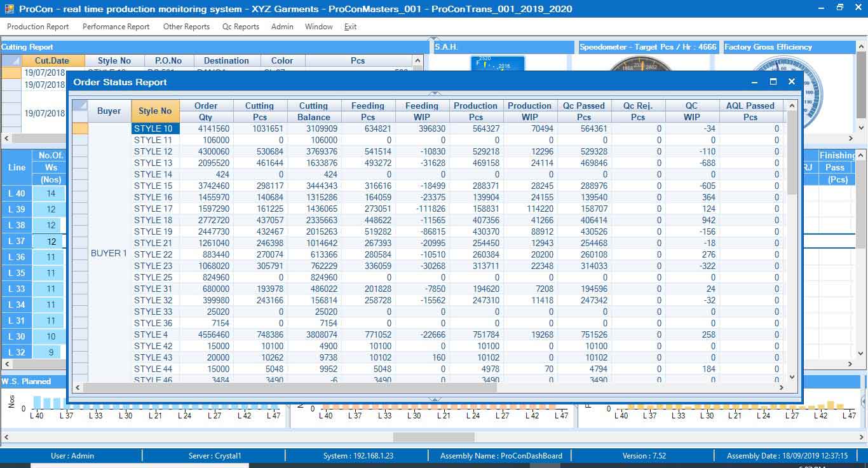Image resolution: width=868 pixels, height=468 pixels.
Task: Click the bottom chevron of Order Status Report
Action: pyautogui.click(x=435, y=399)
